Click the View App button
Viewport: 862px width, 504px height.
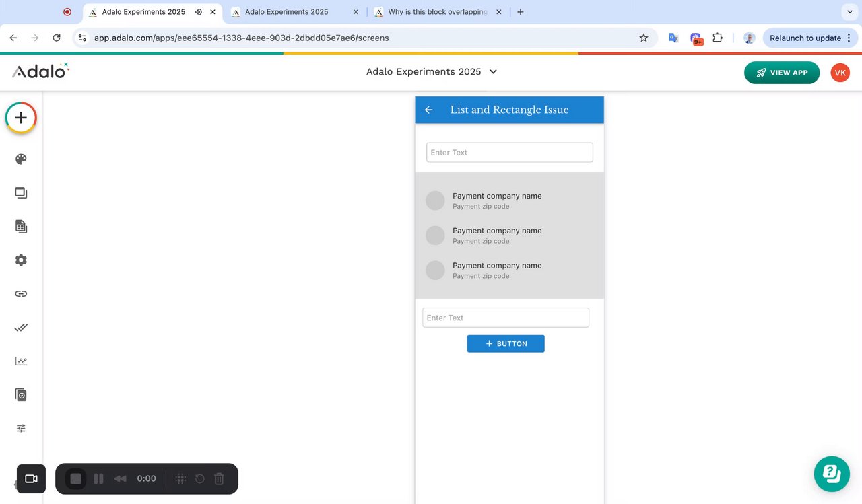782,73
